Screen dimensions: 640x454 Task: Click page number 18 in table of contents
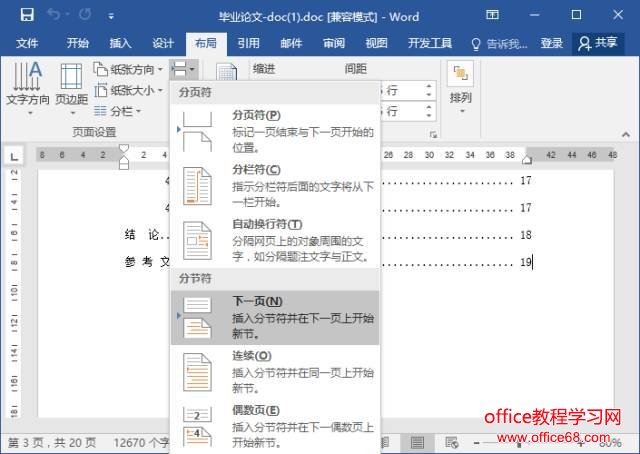point(526,235)
